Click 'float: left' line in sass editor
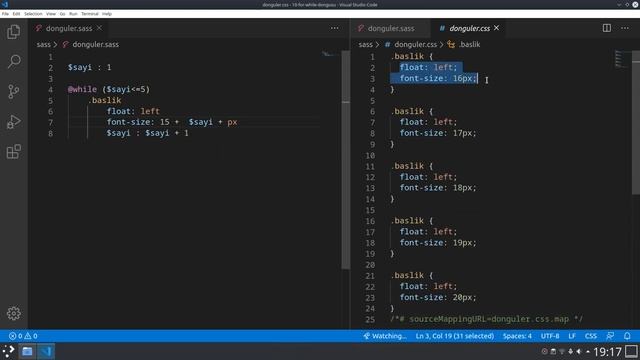The height and width of the screenshot is (360, 640). click(133, 111)
